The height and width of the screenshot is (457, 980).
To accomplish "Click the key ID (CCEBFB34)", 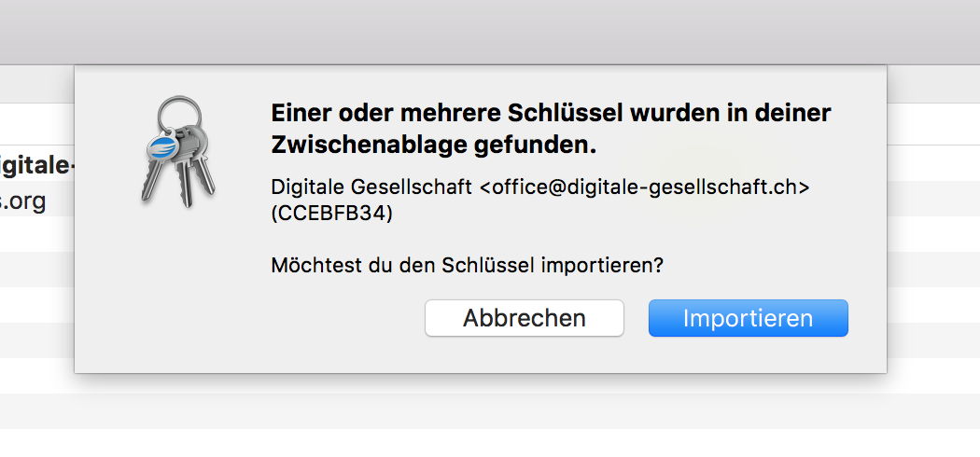I will pos(332,214).
